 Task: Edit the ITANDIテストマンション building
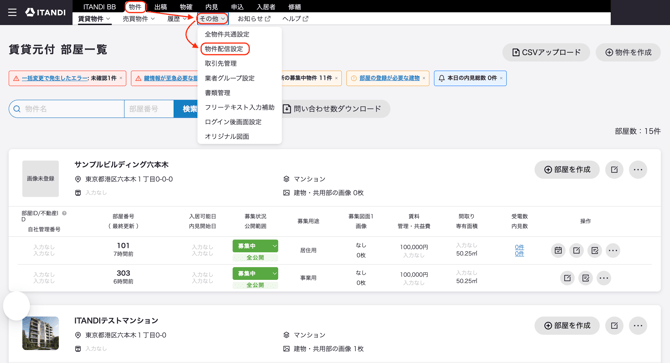click(x=614, y=326)
